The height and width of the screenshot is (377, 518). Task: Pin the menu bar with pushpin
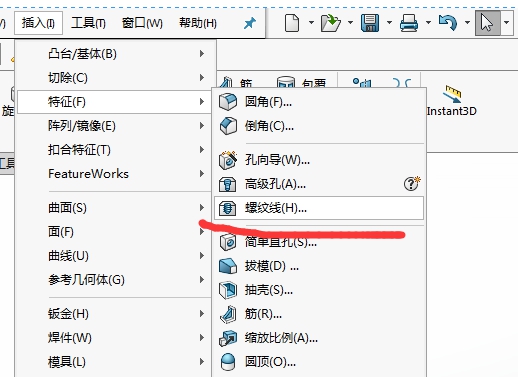[250, 23]
